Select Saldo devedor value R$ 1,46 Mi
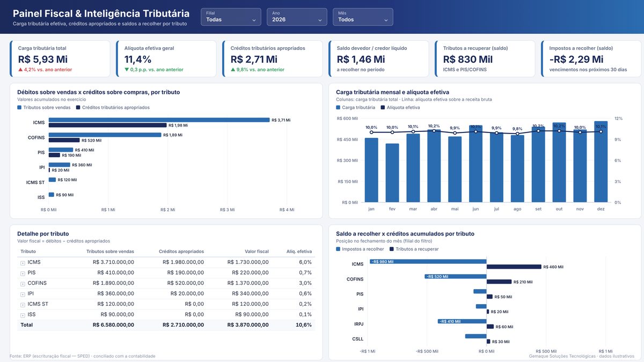This screenshot has width=644, height=362. point(361,59)
